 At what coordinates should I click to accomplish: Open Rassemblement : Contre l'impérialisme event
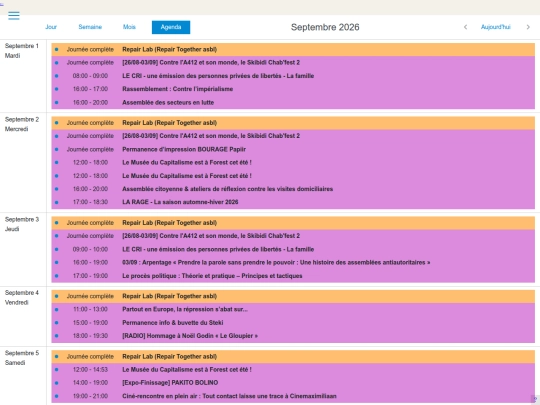[293, 89]
